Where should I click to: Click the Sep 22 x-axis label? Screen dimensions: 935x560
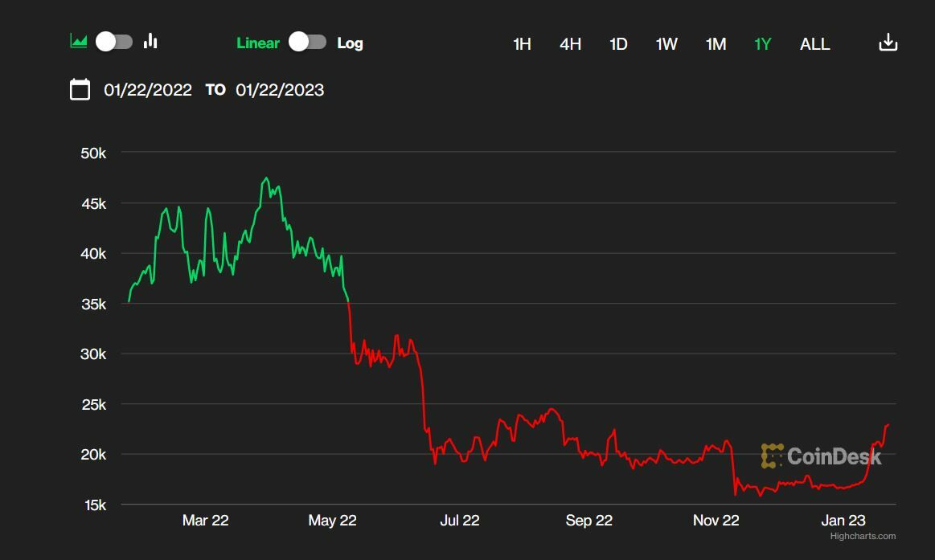tap(588, 521)
